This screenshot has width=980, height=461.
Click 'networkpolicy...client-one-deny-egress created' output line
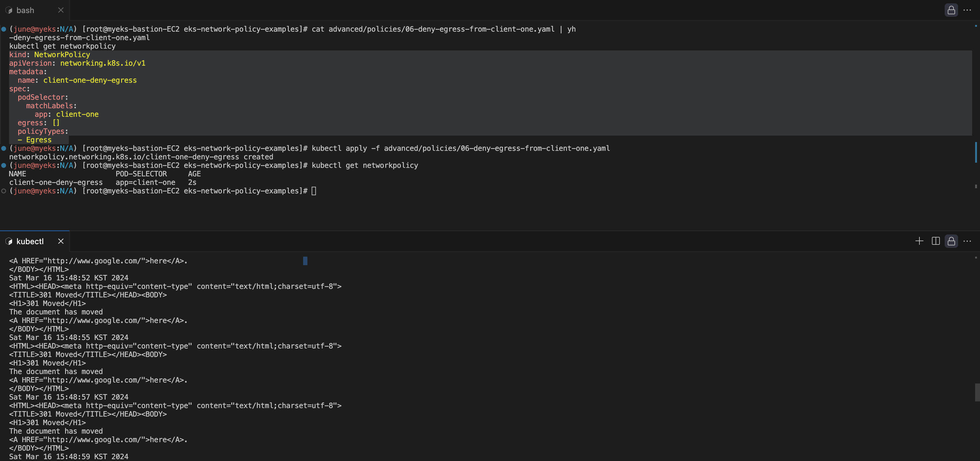pyautogui.click(x=141, y=157)
